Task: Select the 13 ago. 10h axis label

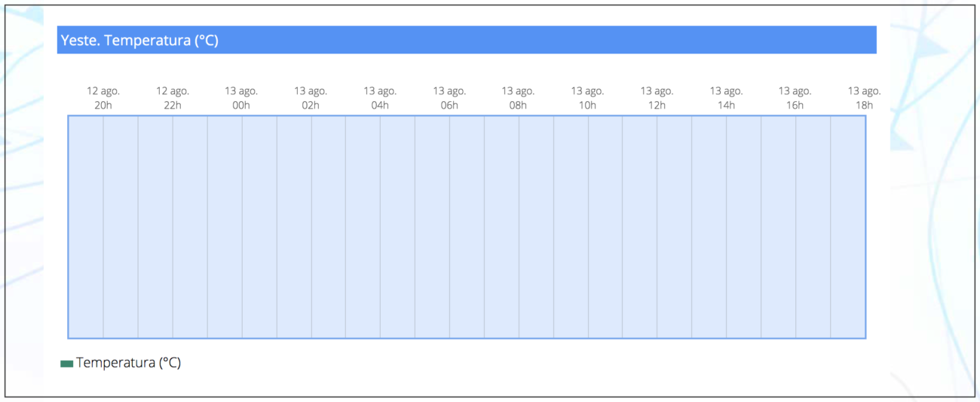Action: (x=588, y=98)
